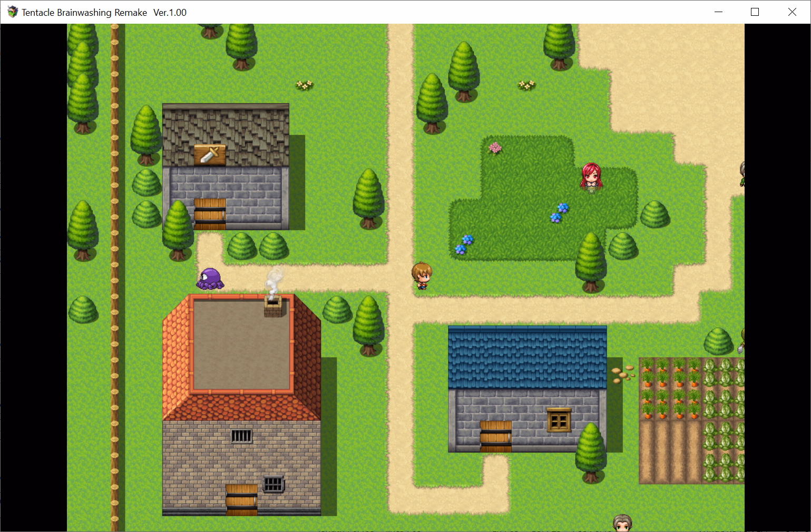Click the pink flower in tall grass

pyautogui.click(x=495, y=148)
